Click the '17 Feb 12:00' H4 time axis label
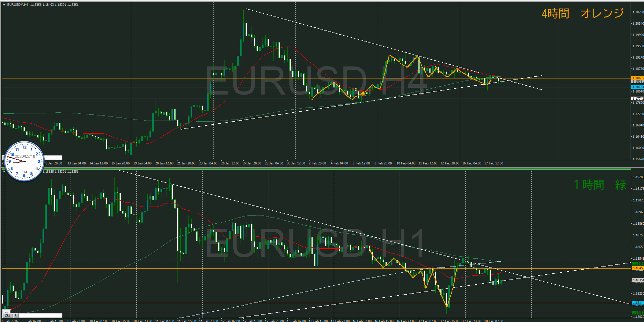This screenshot has height=322, width=644. point(494,163)
